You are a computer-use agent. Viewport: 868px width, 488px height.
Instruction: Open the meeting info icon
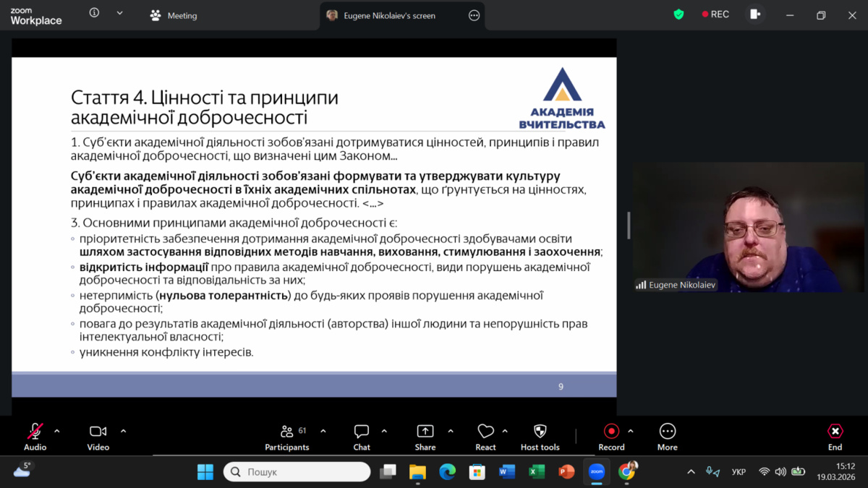[x=94, y=13]
